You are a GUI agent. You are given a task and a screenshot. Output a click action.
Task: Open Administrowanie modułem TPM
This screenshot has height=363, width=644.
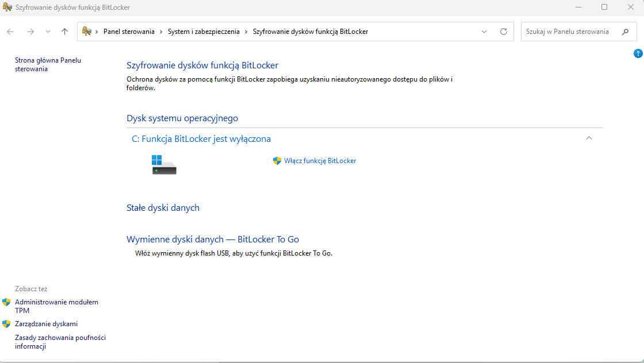coord(57,306)
